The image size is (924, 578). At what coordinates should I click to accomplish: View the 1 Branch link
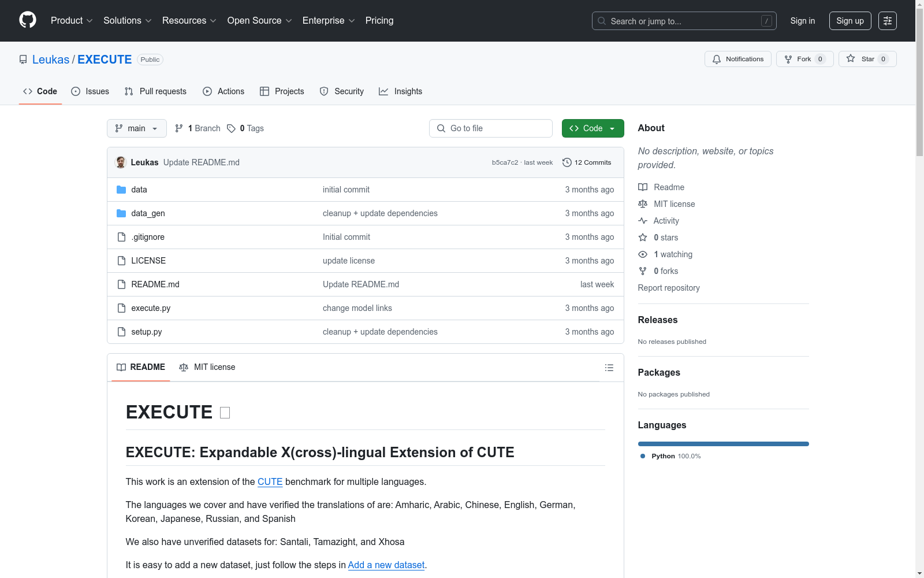pyautogui.click(x=198, y=128)
